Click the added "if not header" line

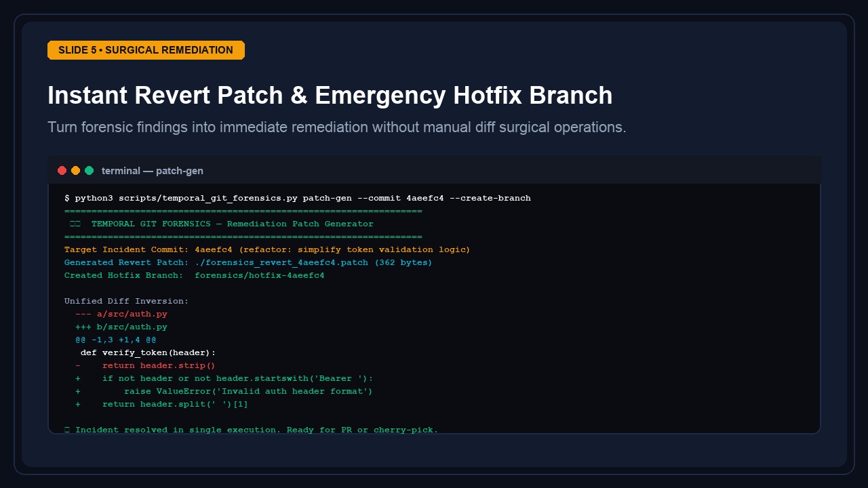(224, 378)
